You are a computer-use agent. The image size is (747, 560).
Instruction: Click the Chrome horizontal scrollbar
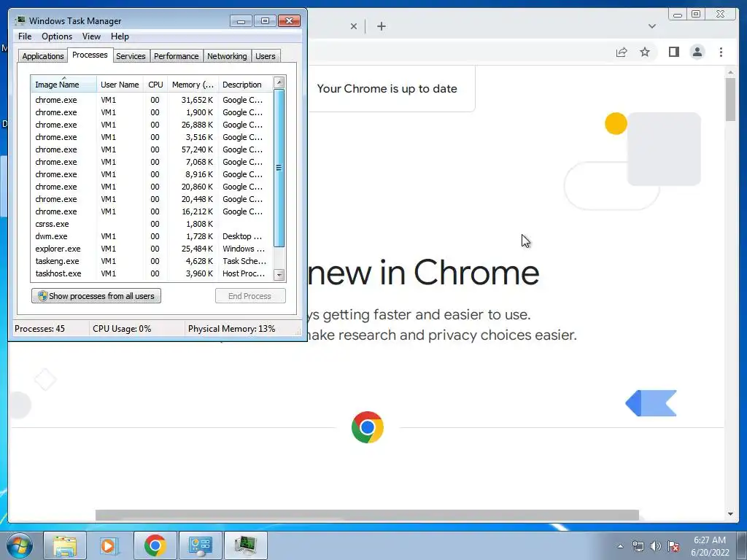click(x=367, y=515)
